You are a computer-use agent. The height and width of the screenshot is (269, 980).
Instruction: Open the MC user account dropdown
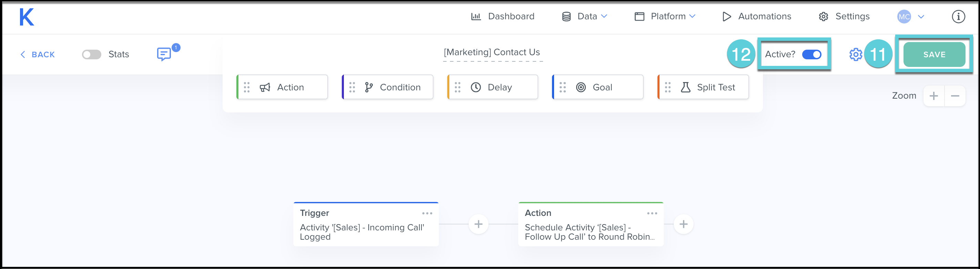click(x=911, y=17)
